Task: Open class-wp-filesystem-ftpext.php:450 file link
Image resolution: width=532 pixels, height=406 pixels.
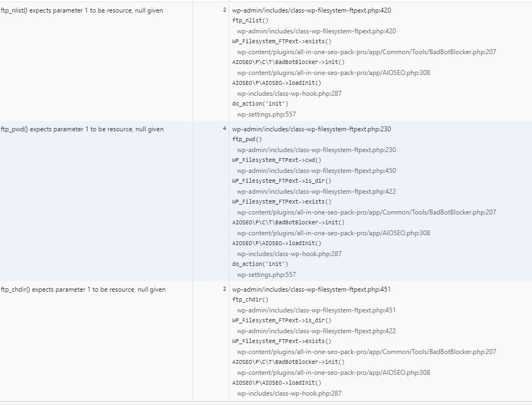Action: tap(316, 171)
